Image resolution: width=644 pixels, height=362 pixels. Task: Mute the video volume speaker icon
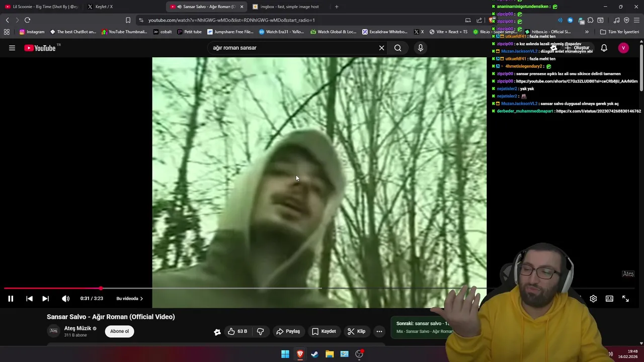(x=65, y=299)
